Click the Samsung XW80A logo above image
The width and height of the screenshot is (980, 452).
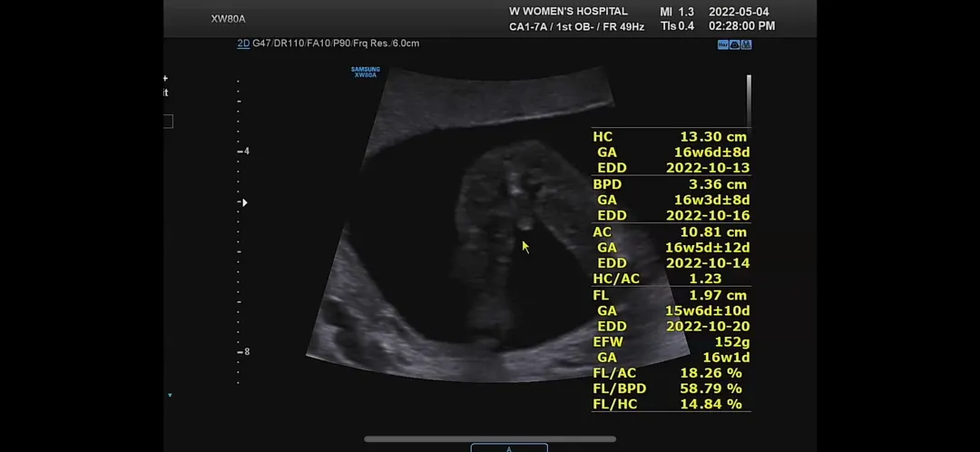coord(366,72)
